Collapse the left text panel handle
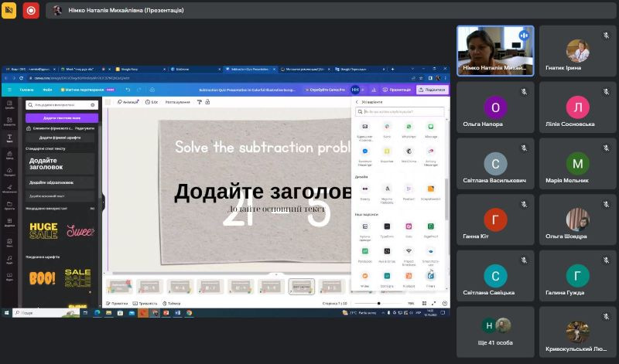 (x=104, y=202)
